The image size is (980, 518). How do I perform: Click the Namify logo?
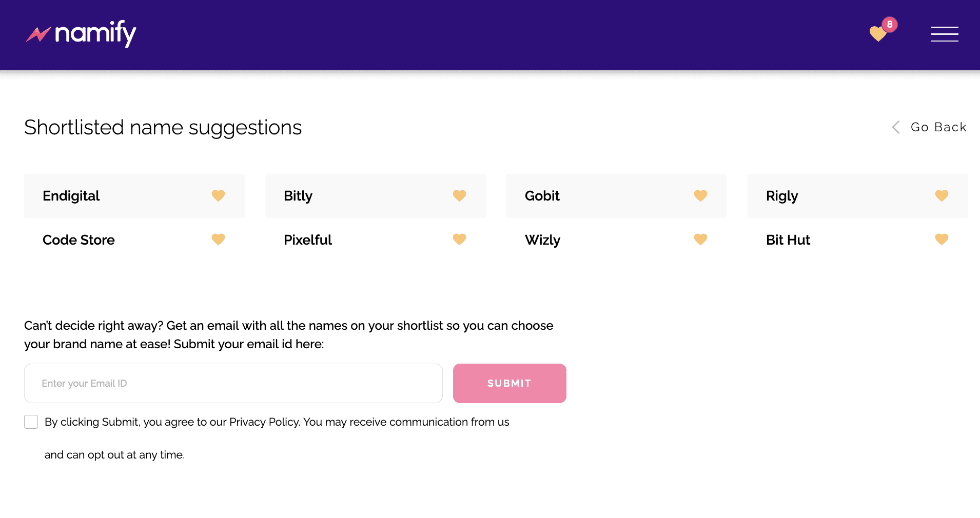point(82,34)
